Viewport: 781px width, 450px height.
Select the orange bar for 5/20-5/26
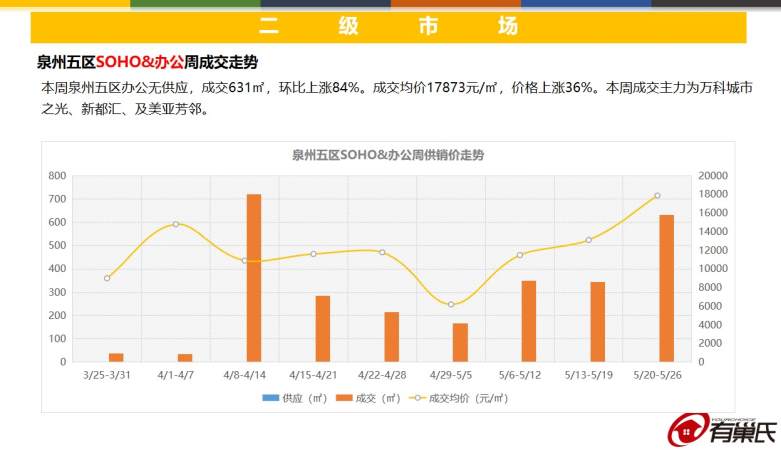click(666, 289)
